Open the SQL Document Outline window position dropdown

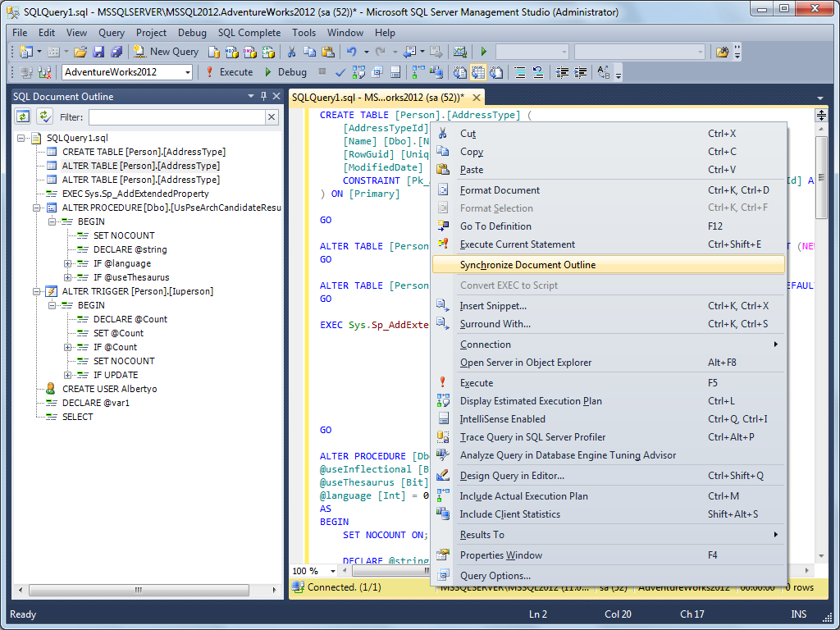point(251,96)
